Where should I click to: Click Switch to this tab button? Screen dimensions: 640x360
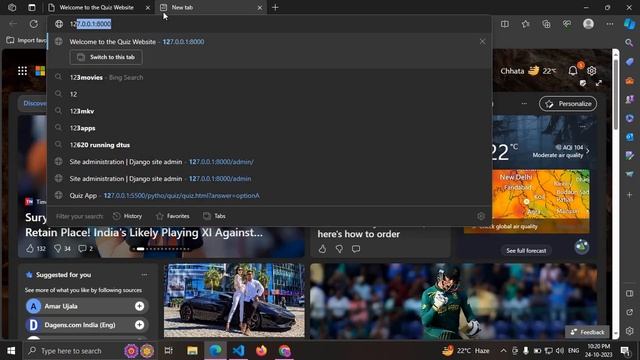[x=106, y=57]
